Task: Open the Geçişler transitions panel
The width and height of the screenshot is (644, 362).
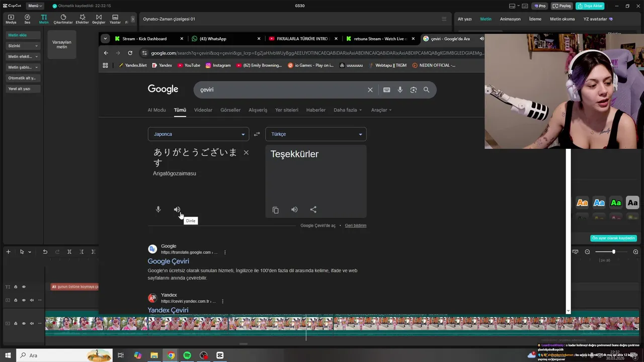Action: click(x=99, y=19)
